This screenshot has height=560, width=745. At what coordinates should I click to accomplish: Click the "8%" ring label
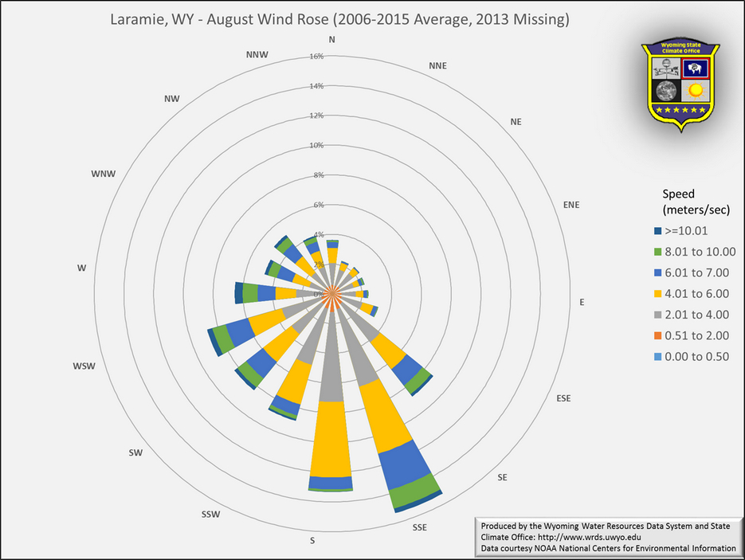pyautogui.click(x=319, y=175)
